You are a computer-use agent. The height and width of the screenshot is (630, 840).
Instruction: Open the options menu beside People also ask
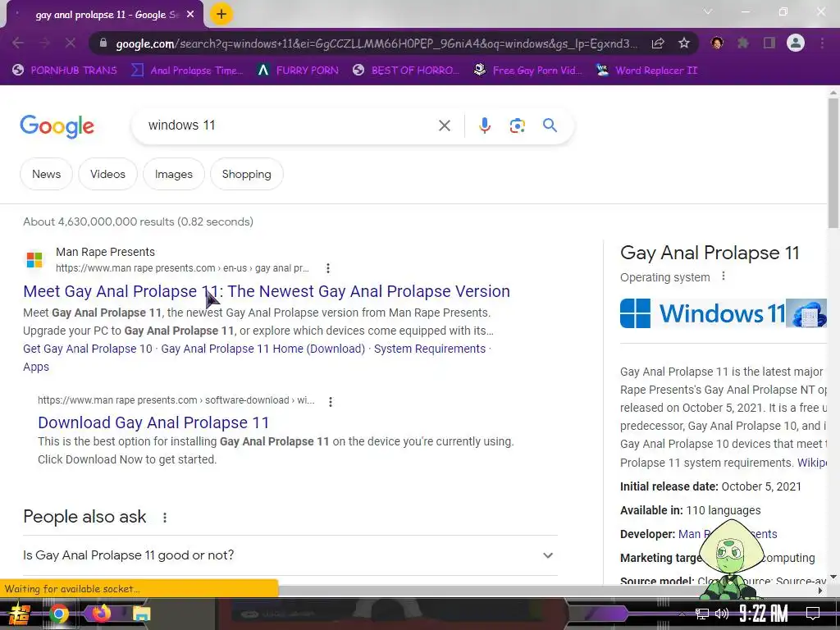pyautogui.click(x=164, y=518)
